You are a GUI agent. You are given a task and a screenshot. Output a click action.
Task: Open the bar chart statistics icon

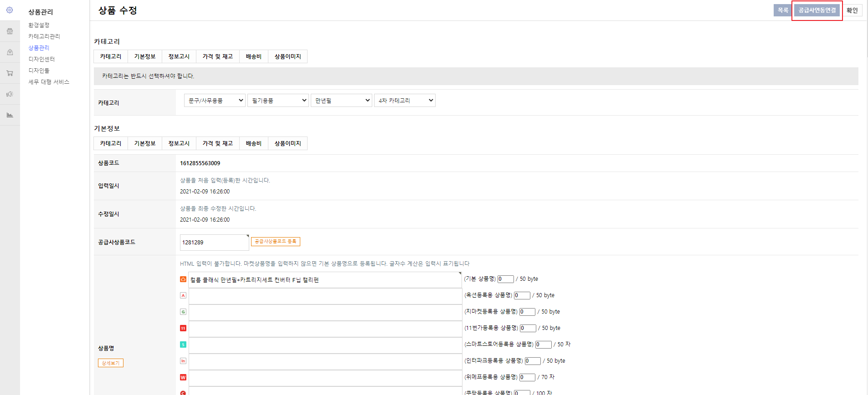(10, 115)
